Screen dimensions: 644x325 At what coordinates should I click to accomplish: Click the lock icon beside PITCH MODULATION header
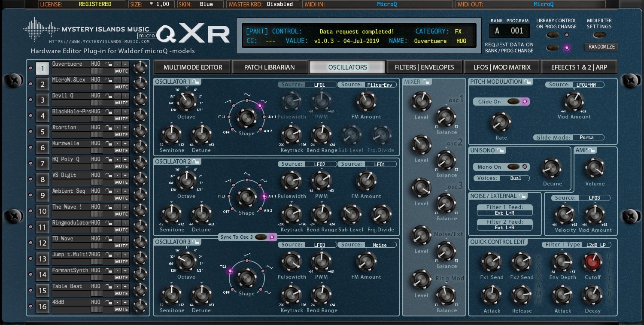click(x=529, y=82)
